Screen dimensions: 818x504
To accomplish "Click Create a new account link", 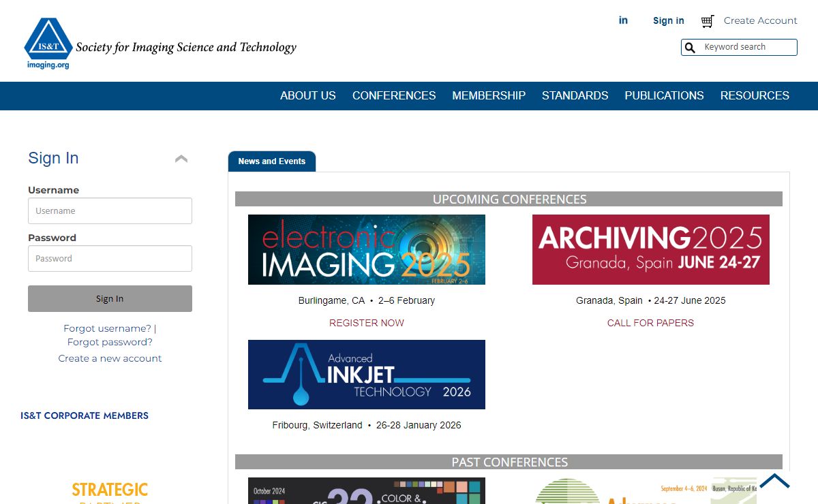I will (110, 358).
